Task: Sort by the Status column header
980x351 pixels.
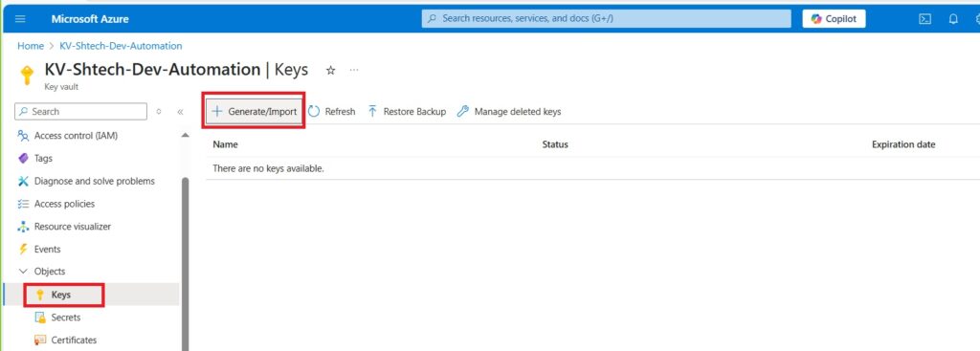Action: (x=555, y=144)
